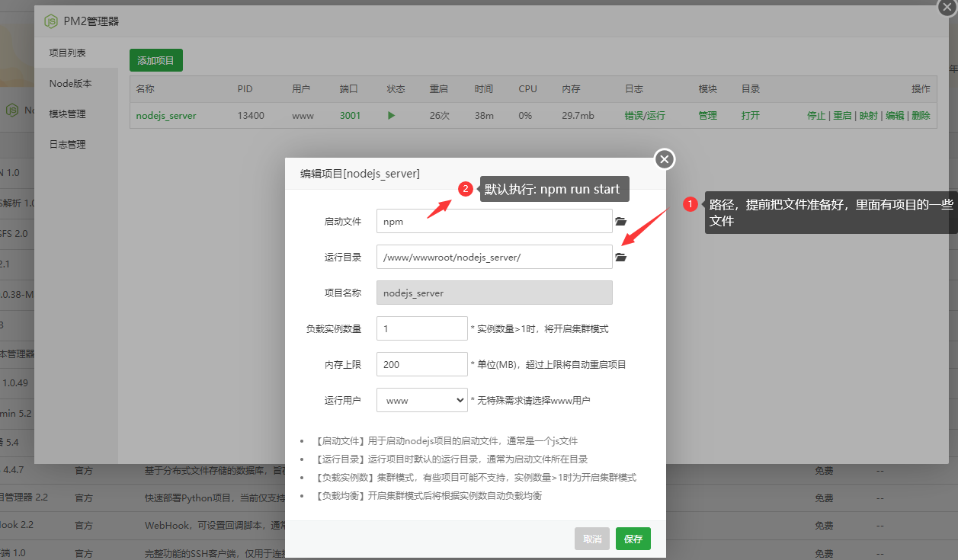Click the Node.js logo in PM2管理器 title
958x560 pixels.
click(x=52, y=21)
